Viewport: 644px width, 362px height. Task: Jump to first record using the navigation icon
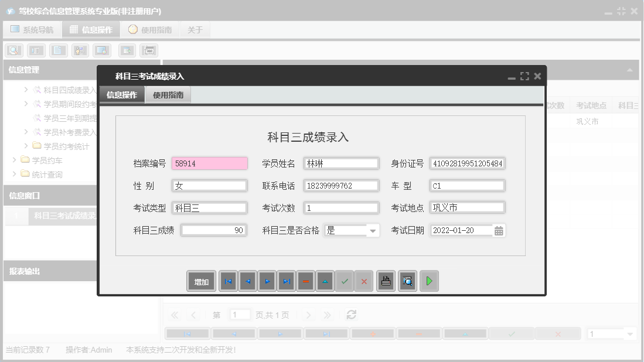pos(228,281)
